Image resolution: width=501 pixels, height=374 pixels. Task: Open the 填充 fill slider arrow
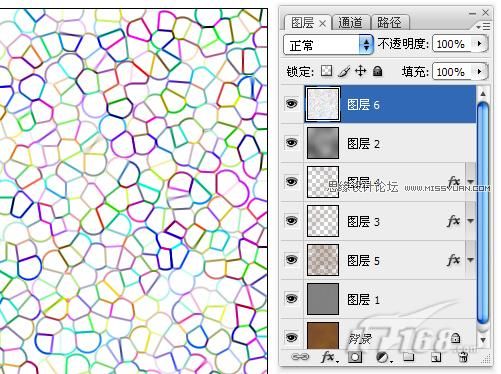pyautogui.click(x=480, y=71)
